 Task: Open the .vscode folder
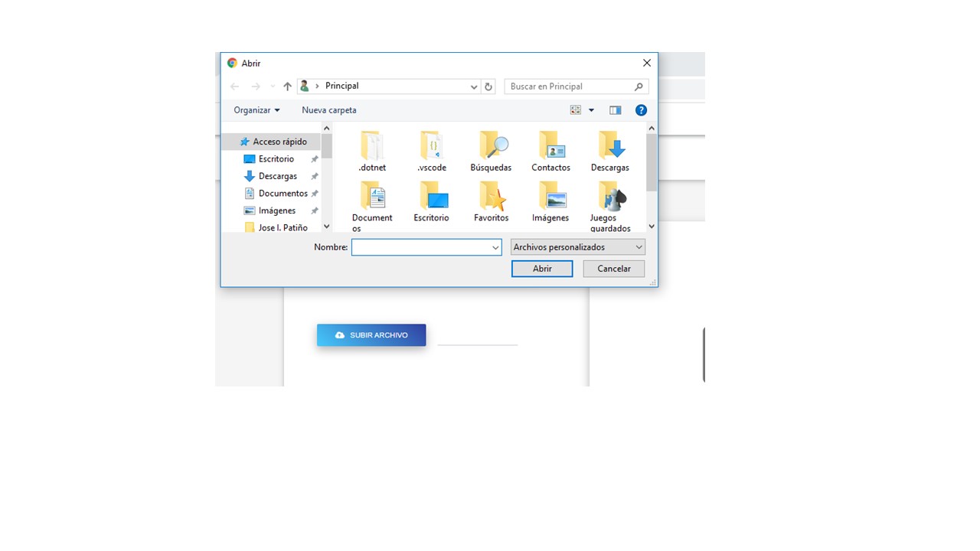click(x=432, y=150)
